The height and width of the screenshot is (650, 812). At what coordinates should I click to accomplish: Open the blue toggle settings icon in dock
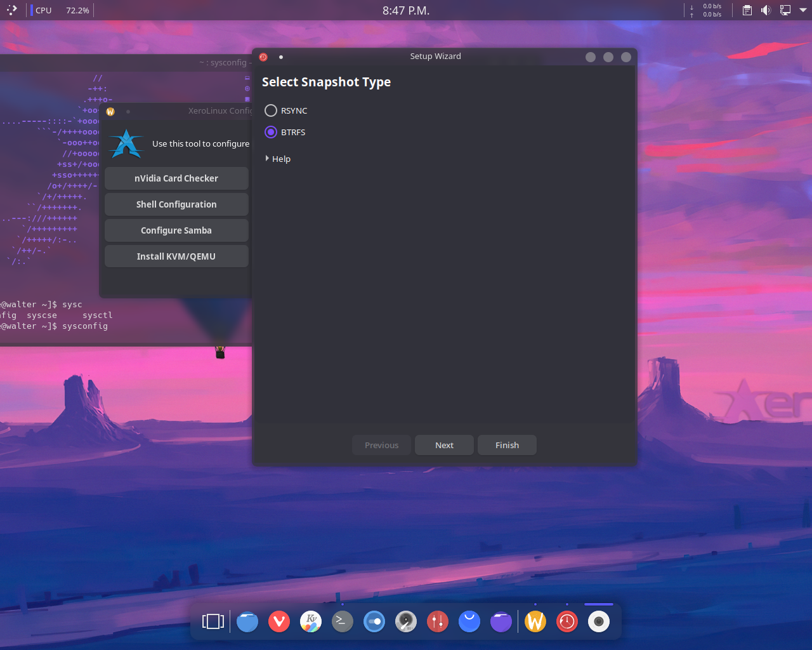[374, 621]
